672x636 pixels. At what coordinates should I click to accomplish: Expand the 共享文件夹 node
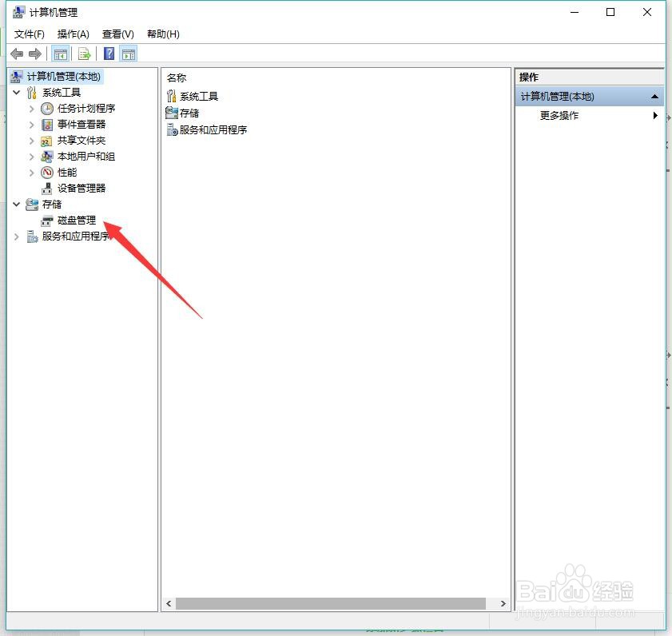pos(32,141)
